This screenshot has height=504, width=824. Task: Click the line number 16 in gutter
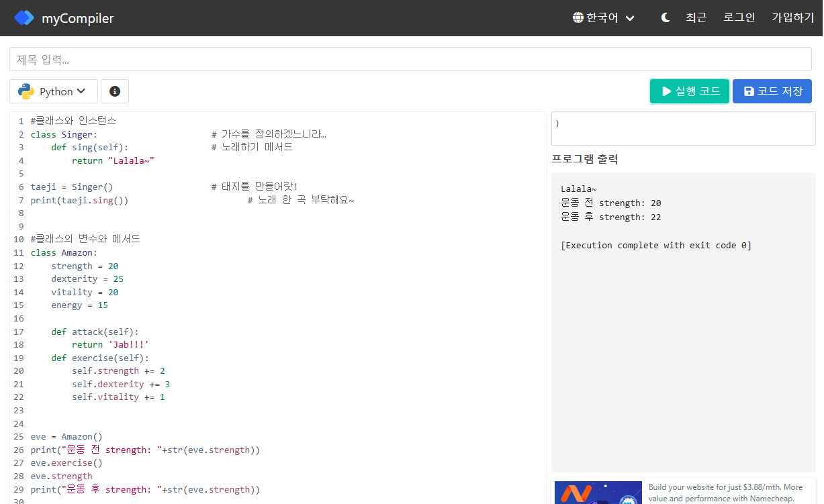pyautogui.click(x=18, y=318)
